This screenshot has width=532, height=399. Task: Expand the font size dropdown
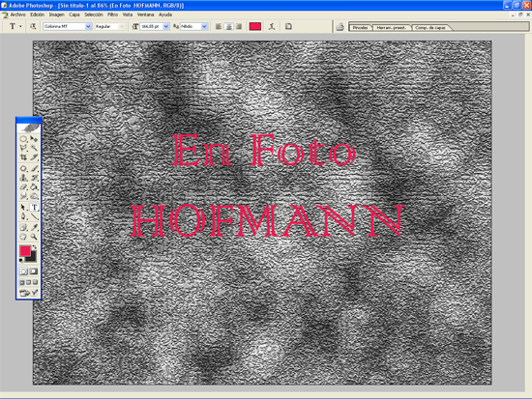click(166, 26)
